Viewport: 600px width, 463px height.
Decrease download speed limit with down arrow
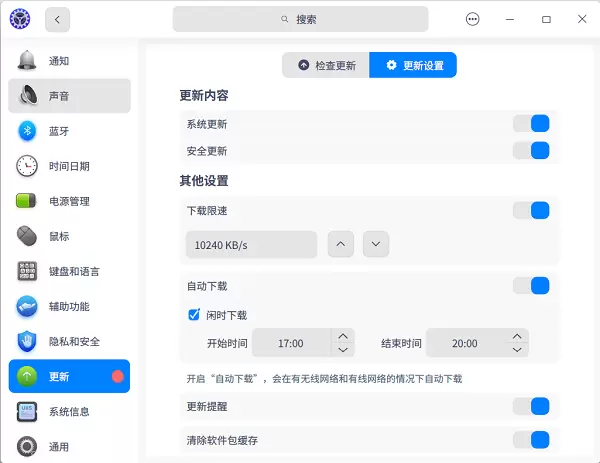[375, 244]
